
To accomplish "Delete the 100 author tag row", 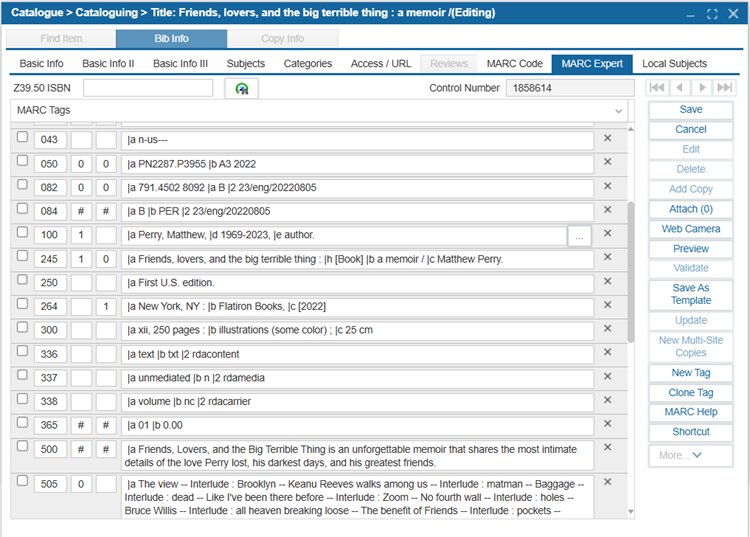I will pyautogui.click(x=607, y=233).
